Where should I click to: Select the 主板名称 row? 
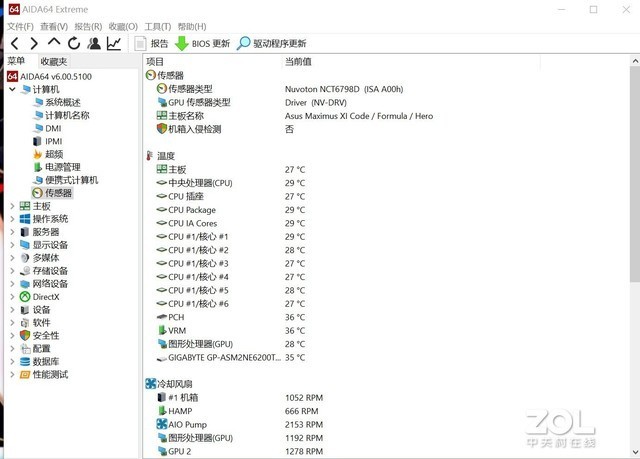pos(295,116)
